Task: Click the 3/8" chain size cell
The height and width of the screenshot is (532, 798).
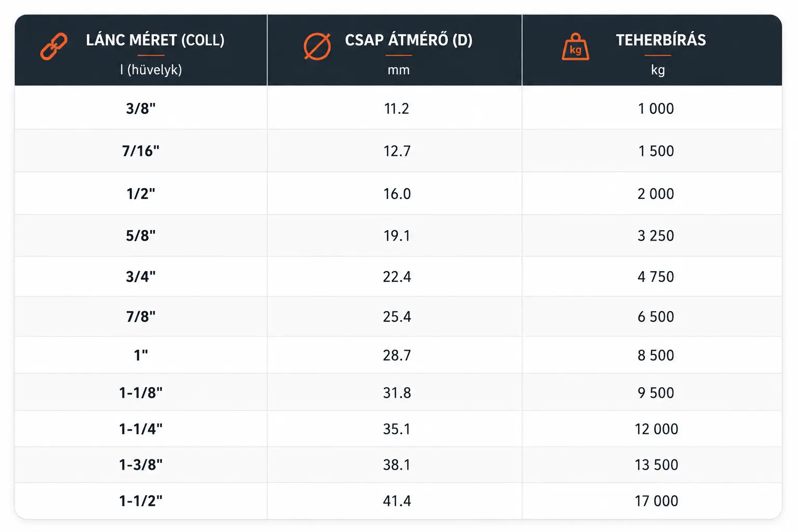Action: 141,109
